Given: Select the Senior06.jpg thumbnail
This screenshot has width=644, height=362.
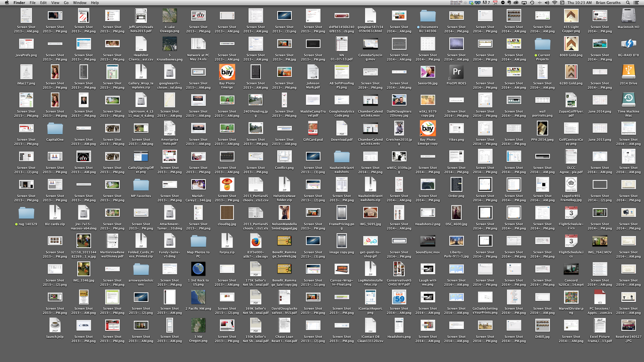Looking at the screenshot, I should 428,72.
